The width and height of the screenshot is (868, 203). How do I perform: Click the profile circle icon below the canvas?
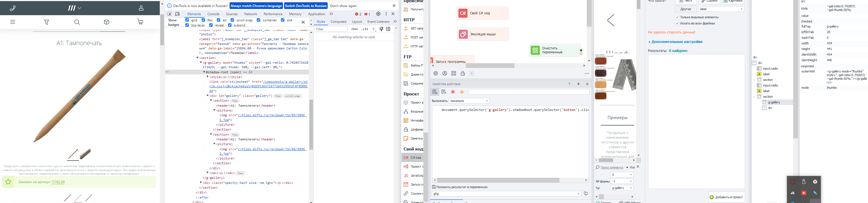[x=445, y=74]
